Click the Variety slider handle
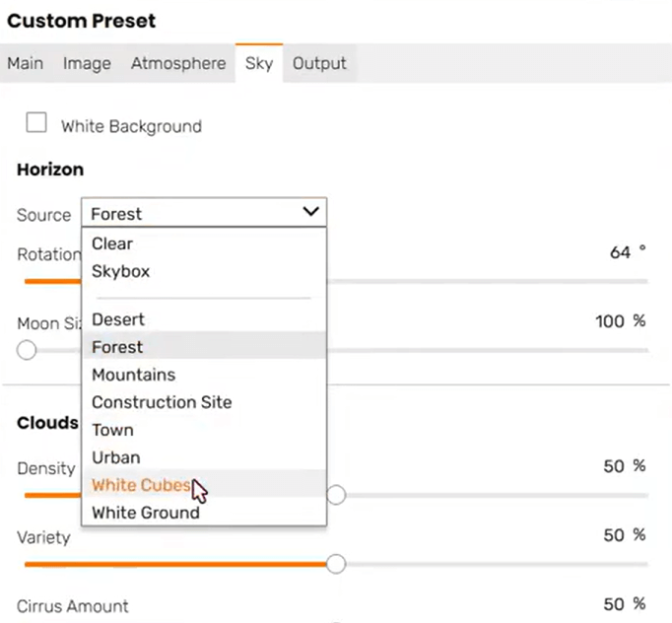Image resolution: width=672 pixels, height=623 pixels. click(336, 564)
